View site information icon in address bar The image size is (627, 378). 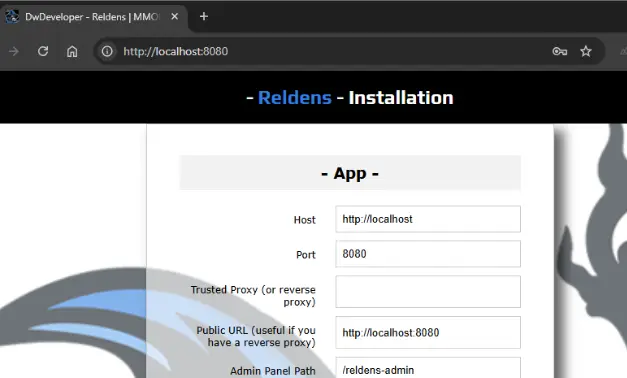(x=107, y=51)
